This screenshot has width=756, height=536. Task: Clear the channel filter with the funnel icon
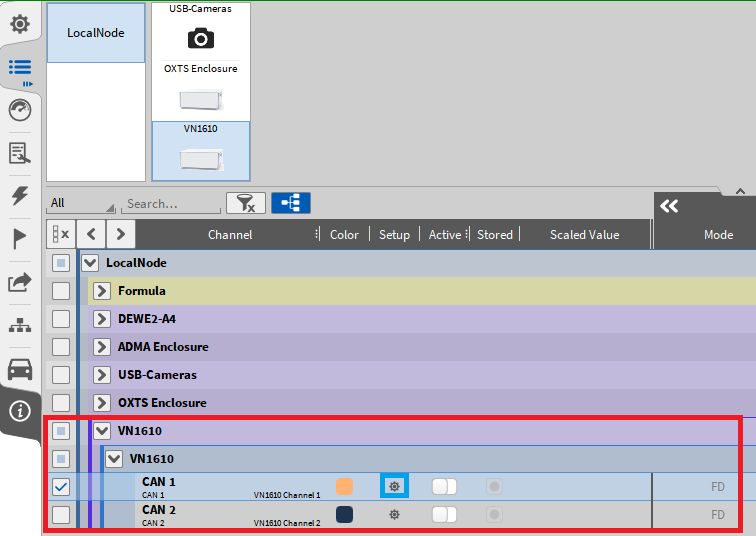pos(245,203)
